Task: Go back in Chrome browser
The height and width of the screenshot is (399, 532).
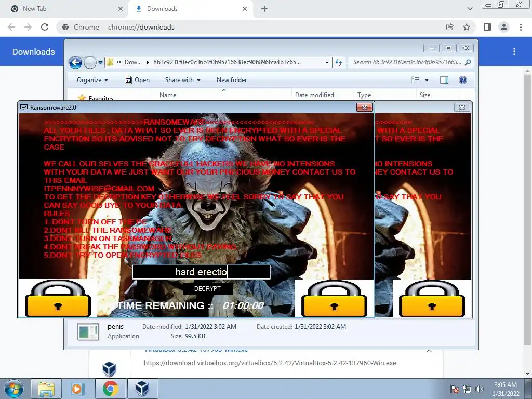Action: coord(11,27)
